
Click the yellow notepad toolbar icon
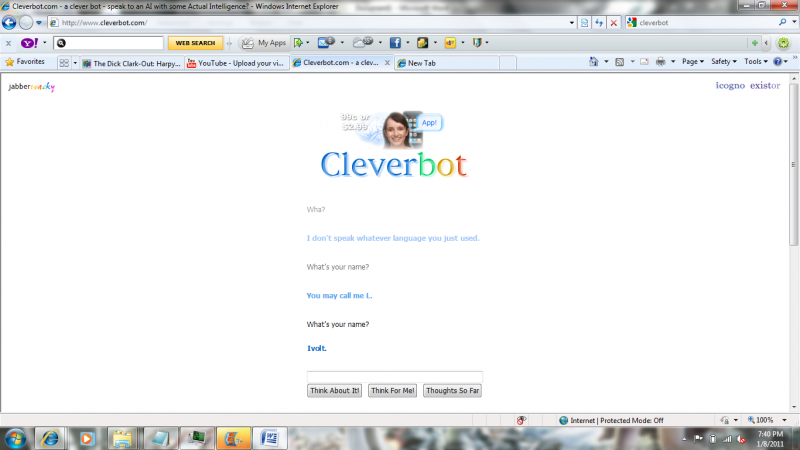422,43
